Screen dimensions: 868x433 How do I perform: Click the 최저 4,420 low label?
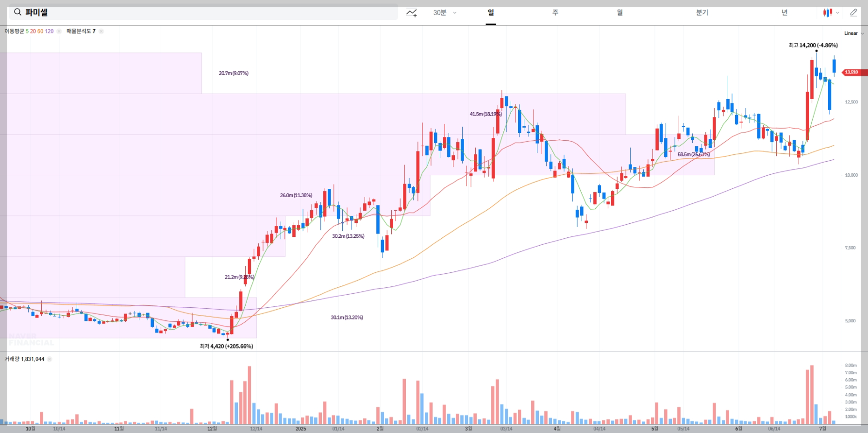tap(226, 346)
